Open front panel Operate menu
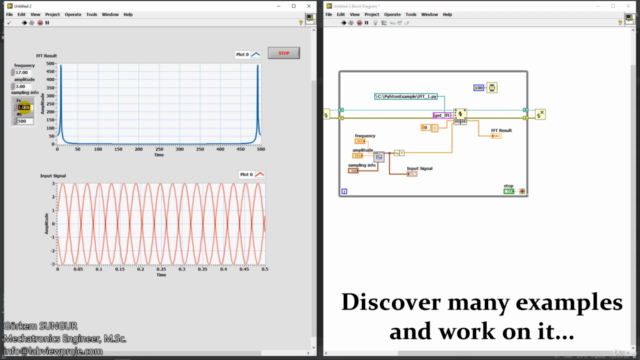Screen dimensions: 640x360 (x=73, y=14)
